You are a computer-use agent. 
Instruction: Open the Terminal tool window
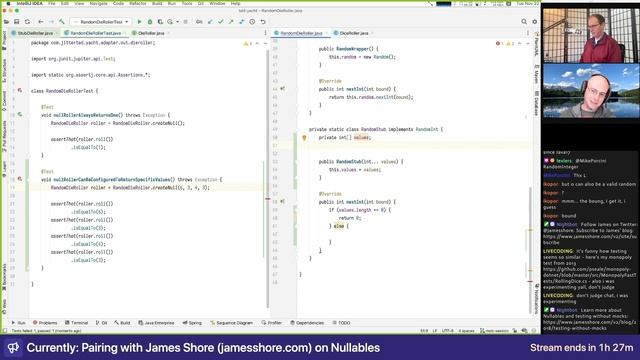click(x=76, y=322)
